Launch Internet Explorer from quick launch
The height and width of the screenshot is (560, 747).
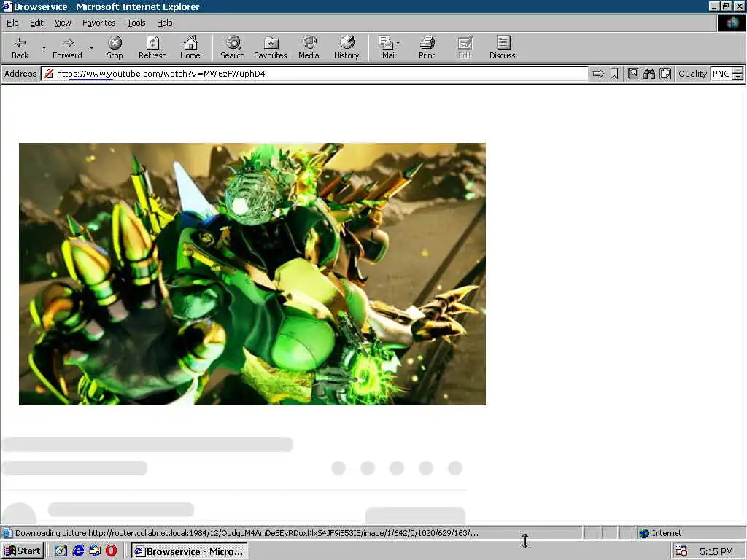78,551
